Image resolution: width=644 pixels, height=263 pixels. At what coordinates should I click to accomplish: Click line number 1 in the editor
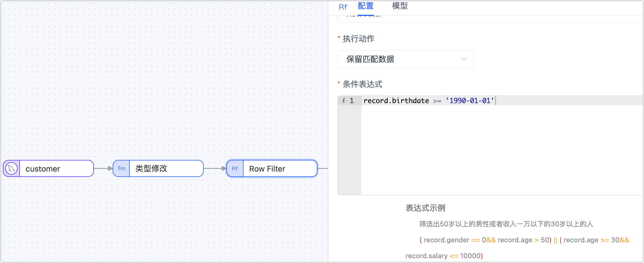pyautogui.click(x=352, y=100)
